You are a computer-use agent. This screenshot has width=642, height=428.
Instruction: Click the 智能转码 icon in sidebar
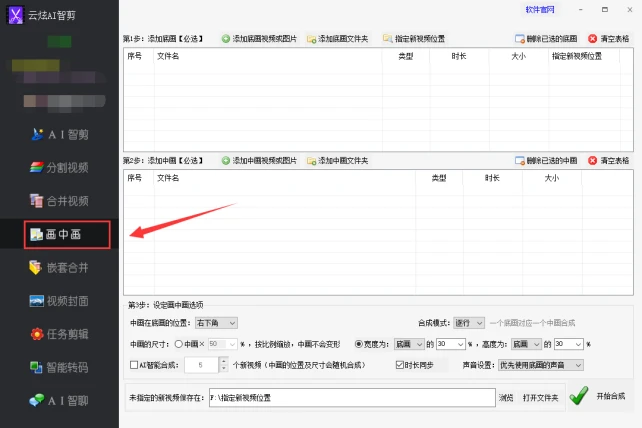point(36,367)
